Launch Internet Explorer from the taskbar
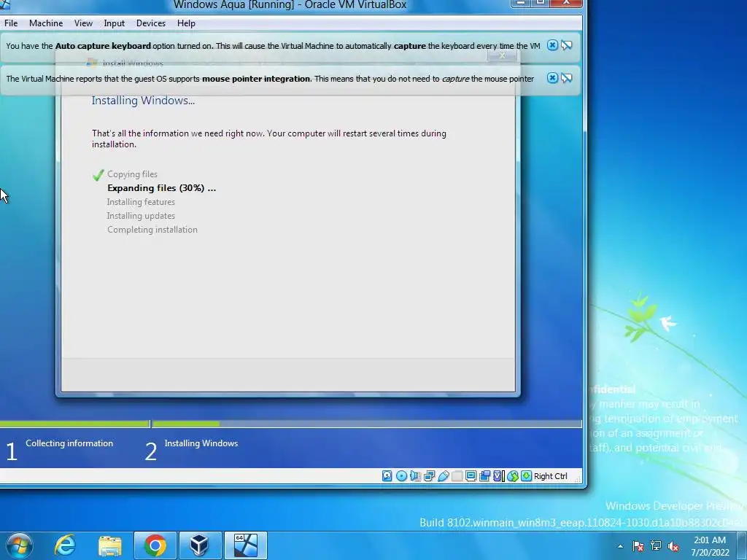 tap(65, 545)
